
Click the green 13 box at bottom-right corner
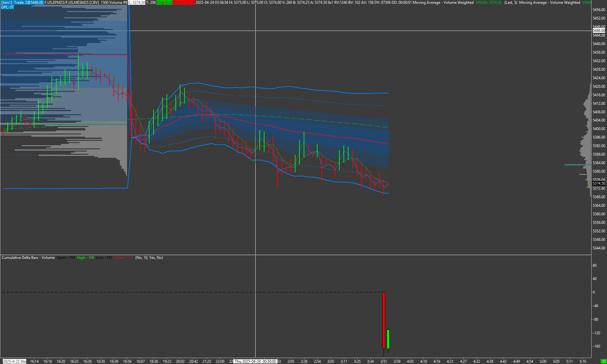(604, 361)
